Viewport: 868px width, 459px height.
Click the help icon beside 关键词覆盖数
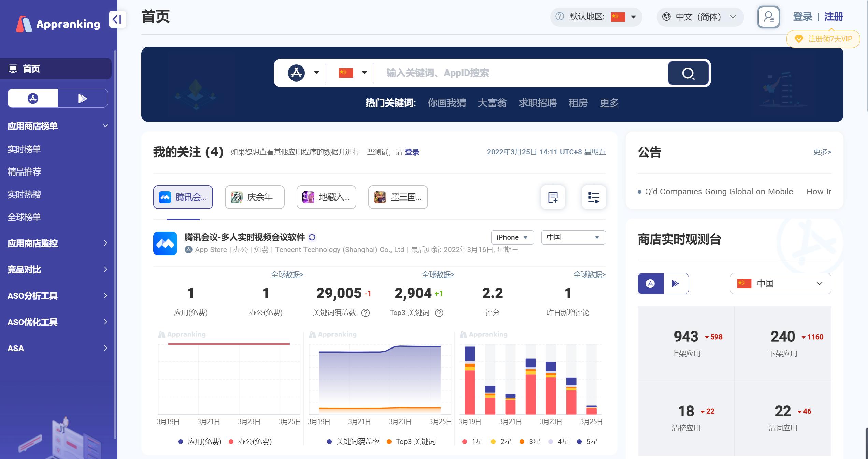(x=366, y=313)
